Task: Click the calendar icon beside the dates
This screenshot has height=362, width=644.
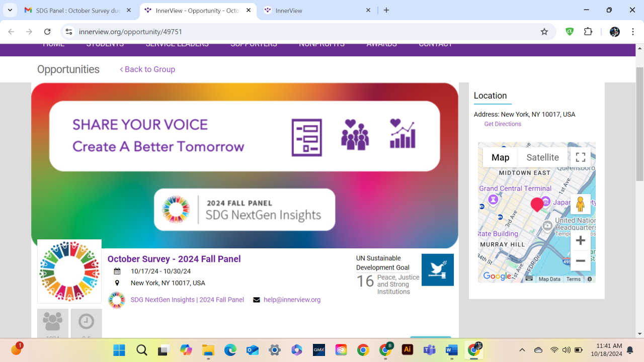Action: (117, 271)
